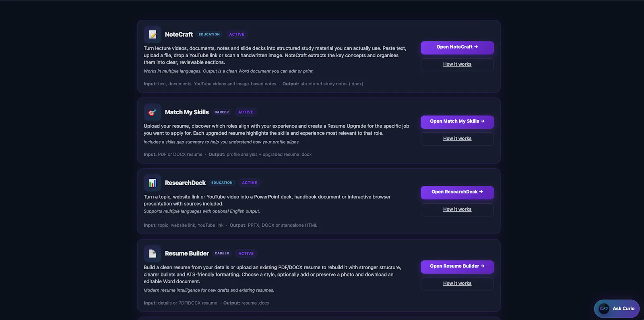Click the NoteCraft card title

pos(179,35)
